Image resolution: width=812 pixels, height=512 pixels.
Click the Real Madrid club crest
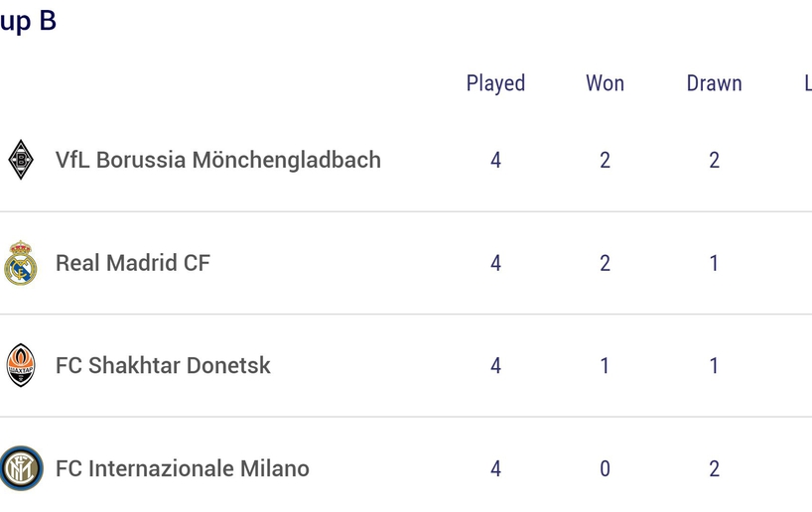click(21, 263)
